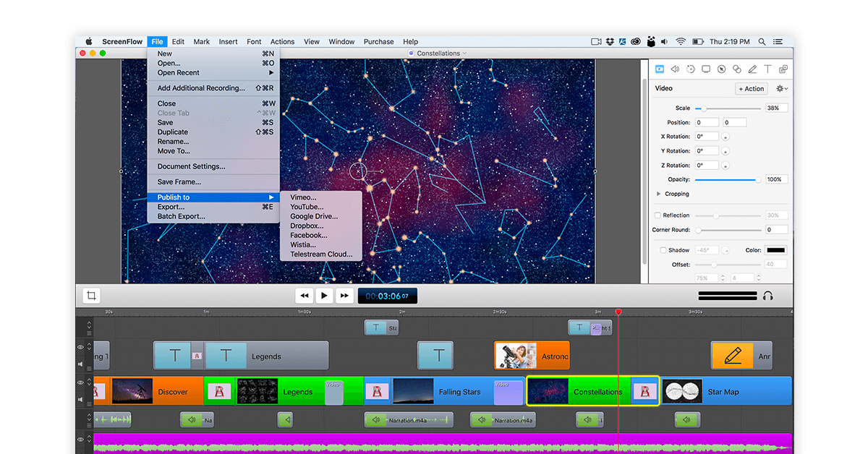Viewport: 868px width, 454px height.
Task: Select Batch Export... menu item
Action: (x=213, y=216)
